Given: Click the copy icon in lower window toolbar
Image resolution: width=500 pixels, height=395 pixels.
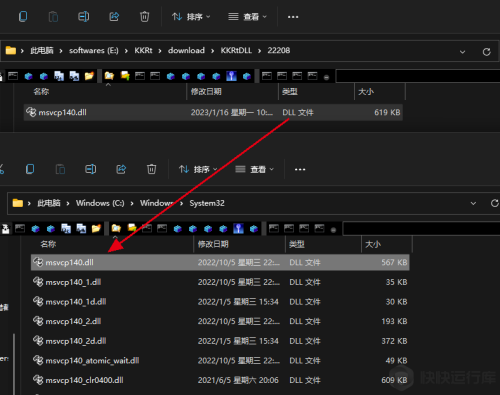Looking at the screenshot, I should 30,169.
